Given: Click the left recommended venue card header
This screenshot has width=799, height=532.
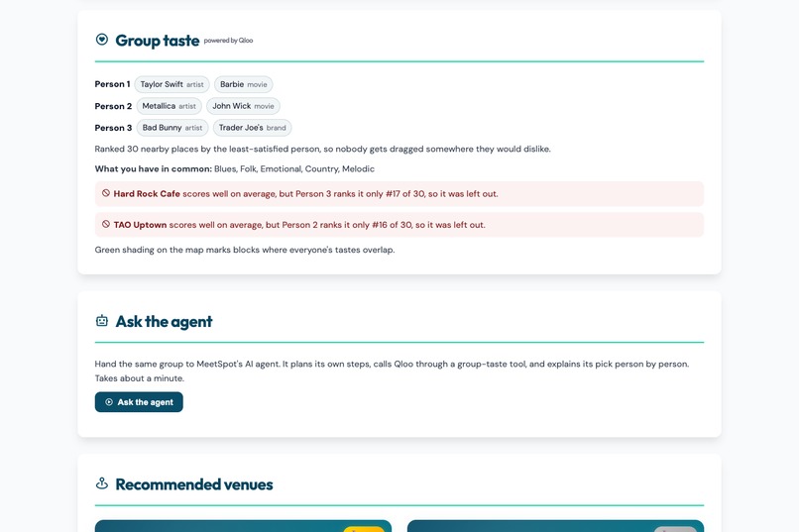Looking at the screenshot, I should [x=243, y=526].
